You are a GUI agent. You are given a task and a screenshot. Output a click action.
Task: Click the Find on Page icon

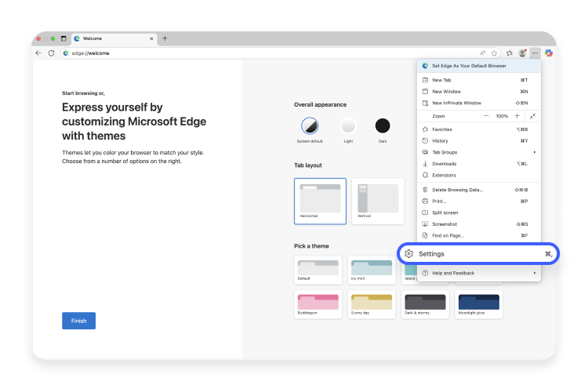click(425, 235)
